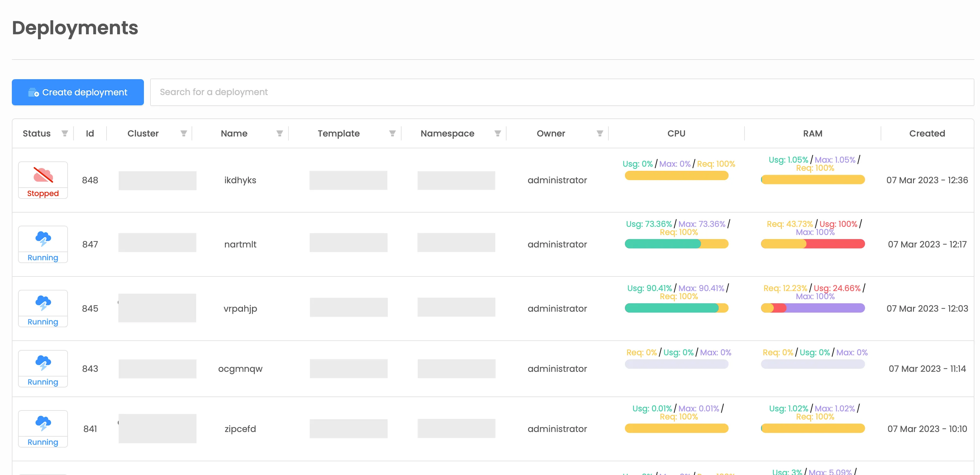Open the Status column filter
Screen dimensions: 980x475
65,133
